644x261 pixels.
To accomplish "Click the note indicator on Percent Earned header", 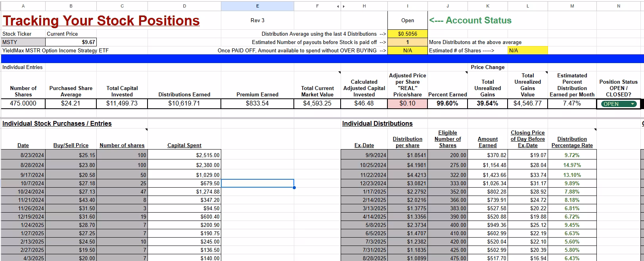I will 466,73.
